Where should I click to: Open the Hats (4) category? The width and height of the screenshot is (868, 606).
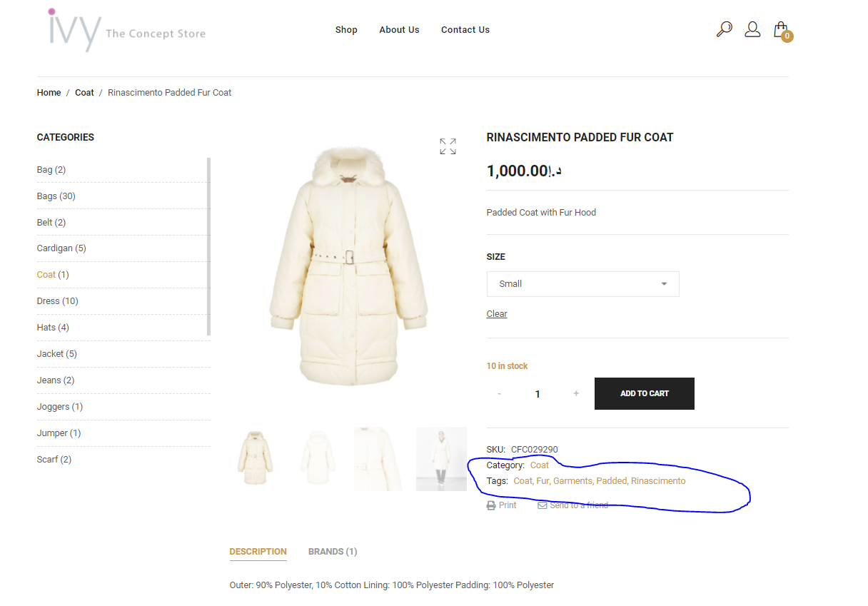(53, 328)
